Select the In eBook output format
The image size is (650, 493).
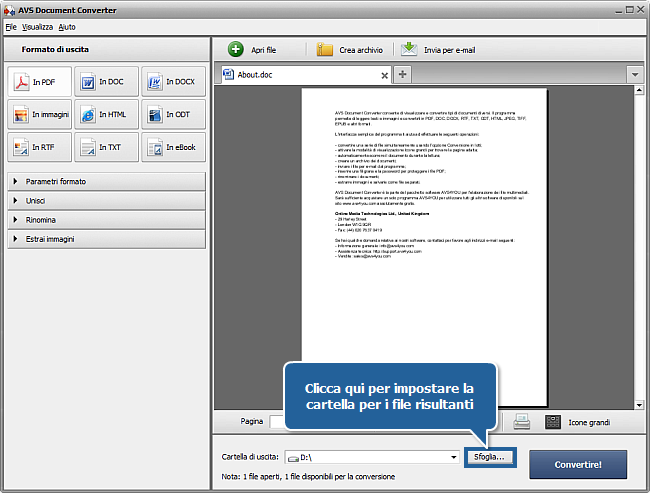coord(173,147)
